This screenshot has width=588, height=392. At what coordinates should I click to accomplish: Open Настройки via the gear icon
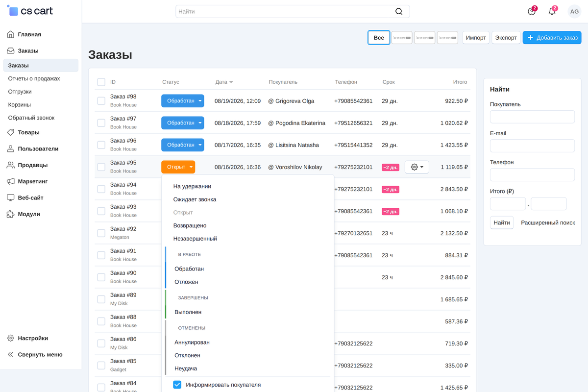[11, 338]
